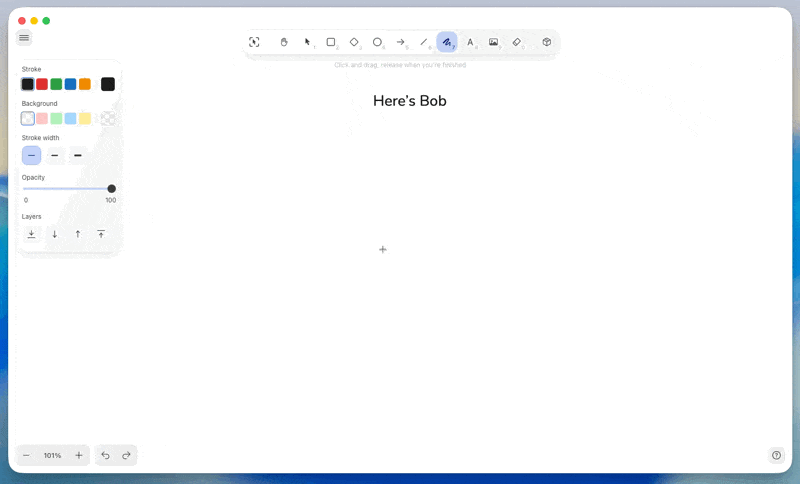This screenshot has width=800, height=484.
Task: Activate the Arrow drawing tool
Action: [x=400, y=42]
